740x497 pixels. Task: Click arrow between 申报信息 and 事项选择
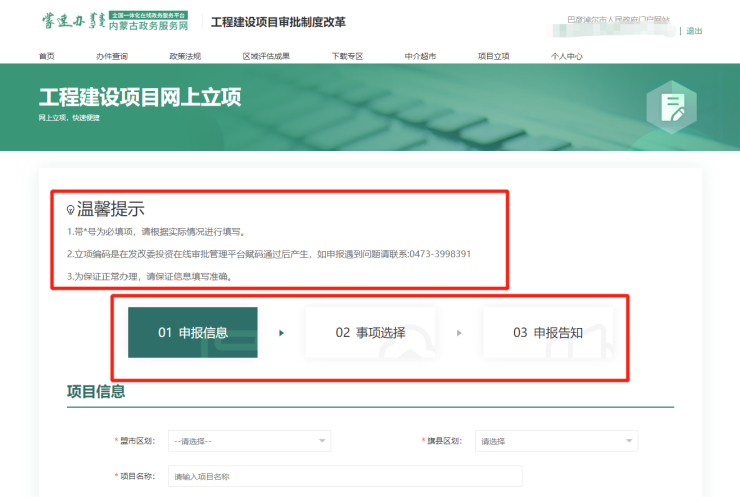(281, 333)
